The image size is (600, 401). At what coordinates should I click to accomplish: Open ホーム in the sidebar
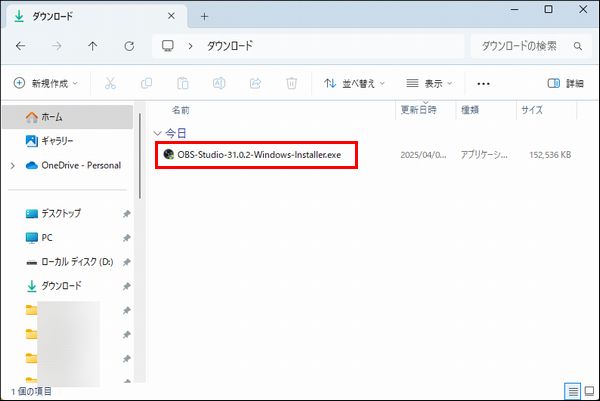pos(68,117)
